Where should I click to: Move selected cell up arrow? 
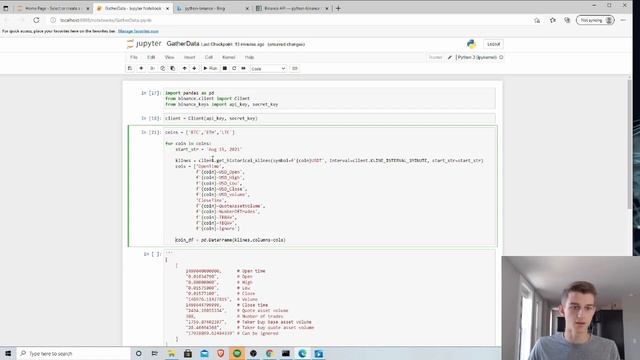point(184,69)
